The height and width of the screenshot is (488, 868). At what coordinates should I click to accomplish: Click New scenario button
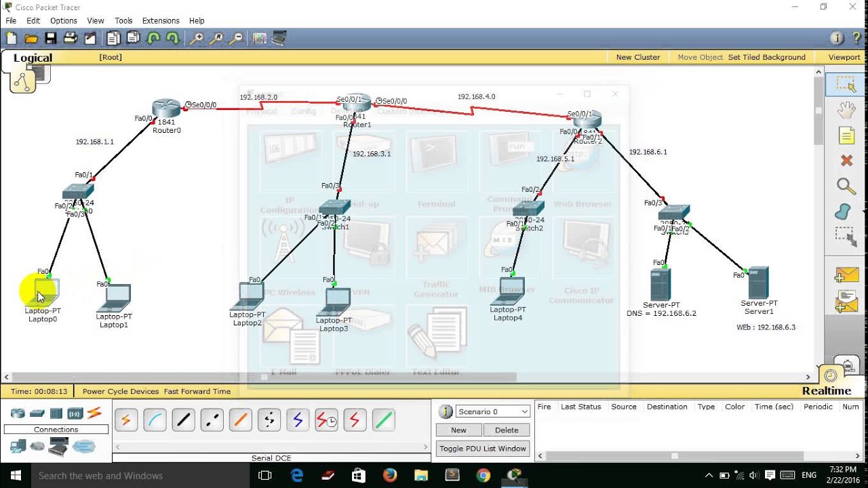pos(458,430)
